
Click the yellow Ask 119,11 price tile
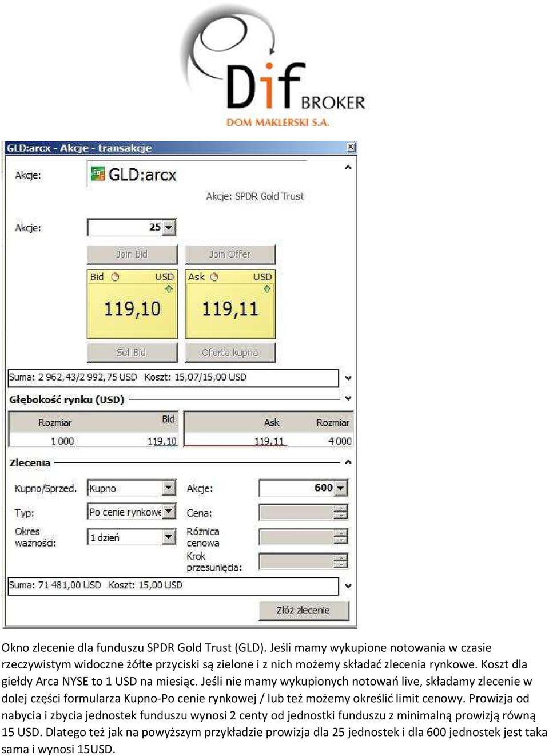coord(230,304)
